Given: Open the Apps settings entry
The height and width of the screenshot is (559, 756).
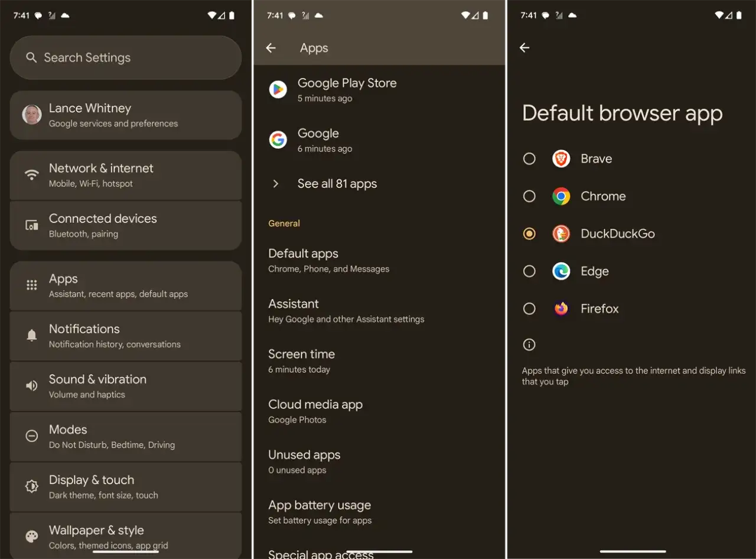Looking at the screenshot, I should pos(126,285).
